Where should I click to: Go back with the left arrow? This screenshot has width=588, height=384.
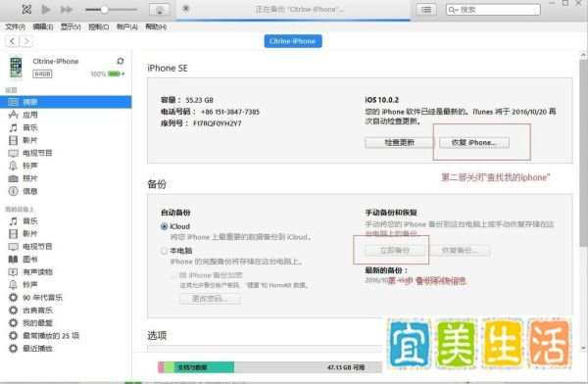click(x=13, y=41)
